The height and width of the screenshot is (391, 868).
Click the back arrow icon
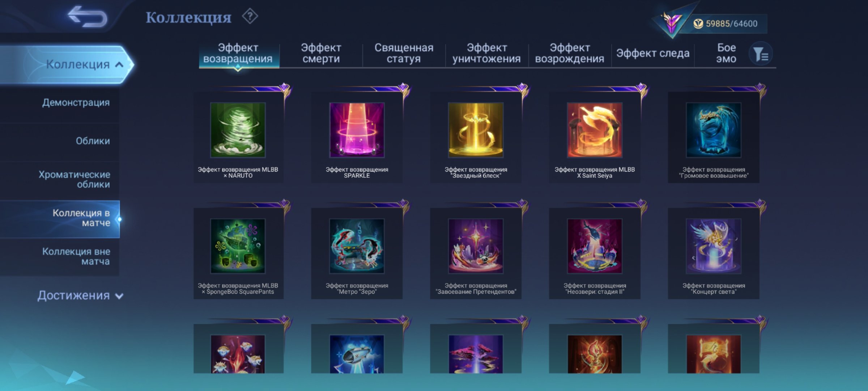[x=88, y=16]
